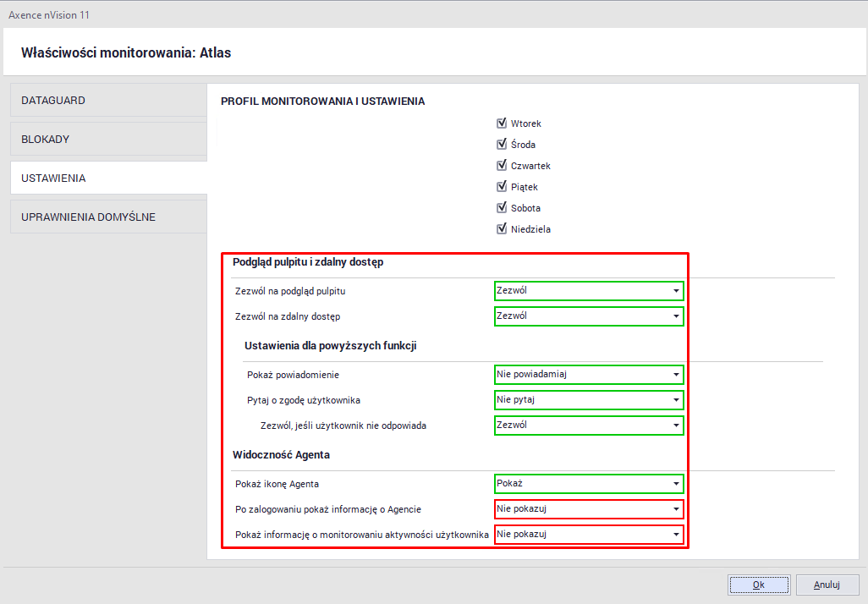This screenshot has height=604, width=868.
Task: Open the 'Pokaż ikonę Agenta' dropdown
Action: (x=589, y=484)
